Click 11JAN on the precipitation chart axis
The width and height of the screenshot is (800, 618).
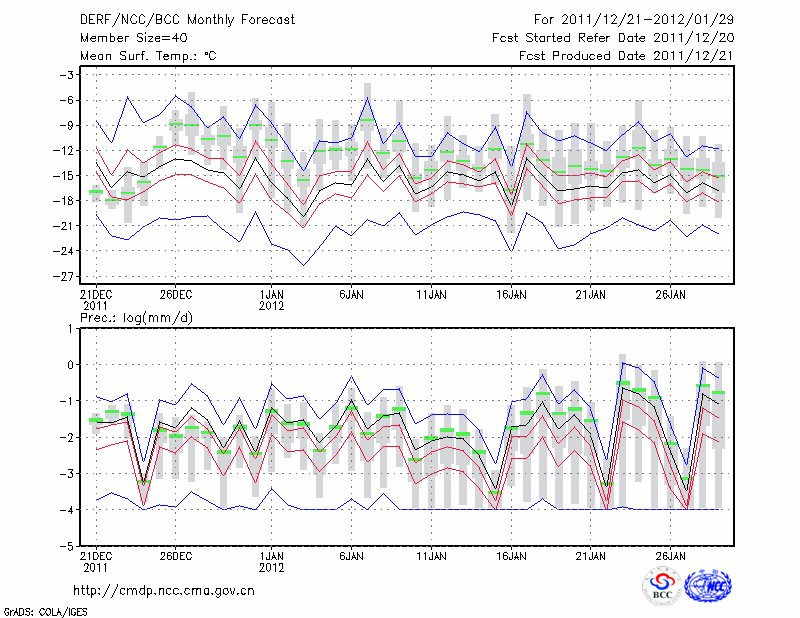point(431,555)
